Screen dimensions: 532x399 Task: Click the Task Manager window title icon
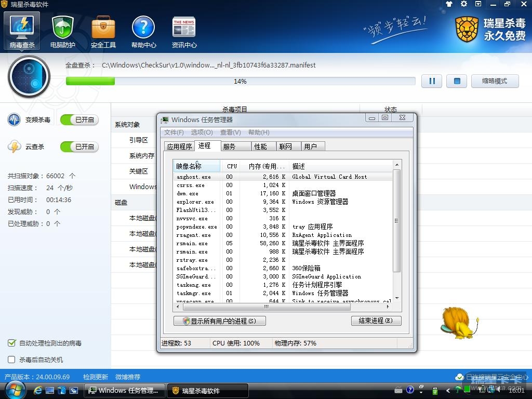165,119
